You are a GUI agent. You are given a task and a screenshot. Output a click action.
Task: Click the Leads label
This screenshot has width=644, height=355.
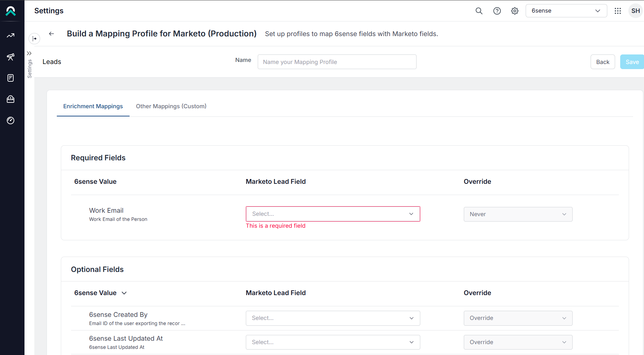pyautogui.click(x=52, y=62)
